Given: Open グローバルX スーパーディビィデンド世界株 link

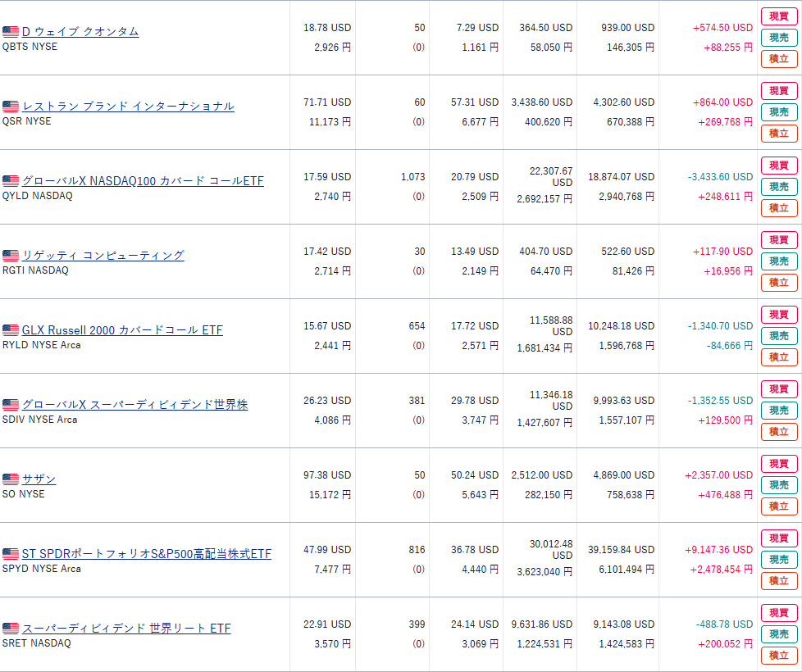Looking at the screenshot, I should pos(134,405).
